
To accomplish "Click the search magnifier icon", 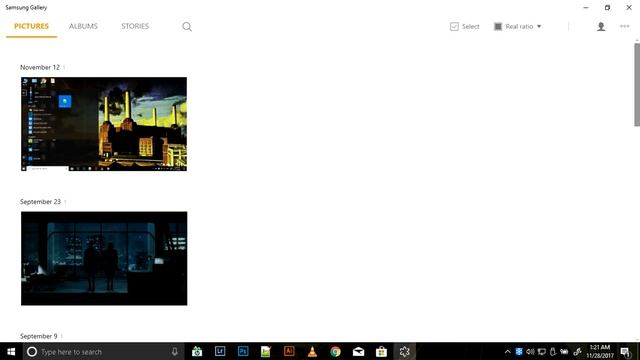I will point(187,27).
